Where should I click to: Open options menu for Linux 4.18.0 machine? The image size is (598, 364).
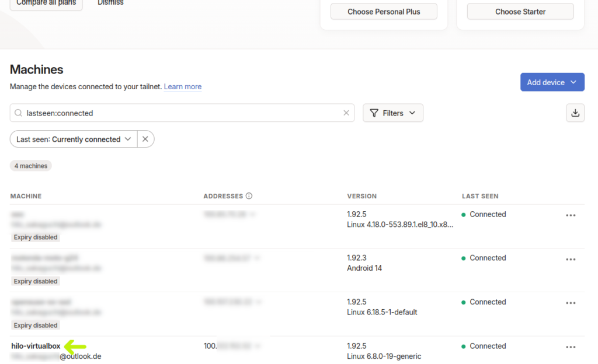pos(571,215)
